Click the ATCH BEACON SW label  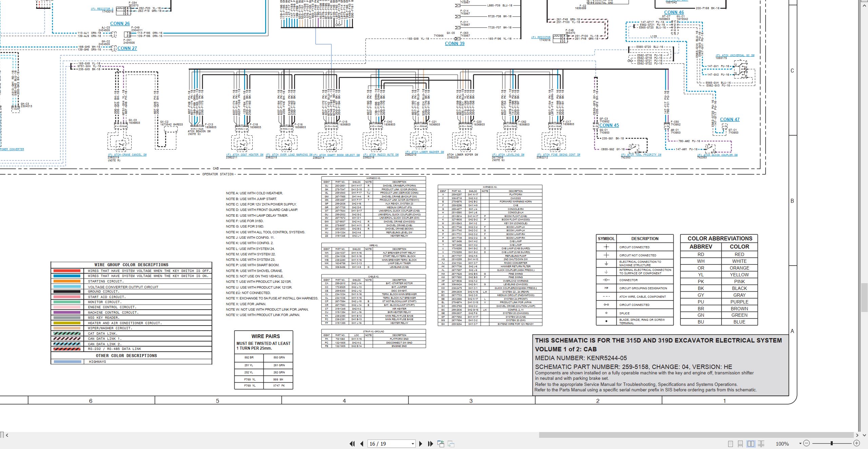click(199, 131)
